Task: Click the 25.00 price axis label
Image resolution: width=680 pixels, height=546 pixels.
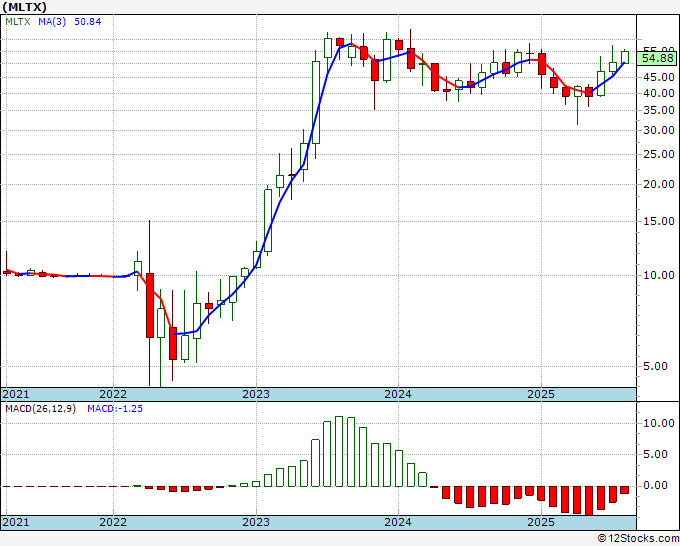Action: tap(658, 154)
